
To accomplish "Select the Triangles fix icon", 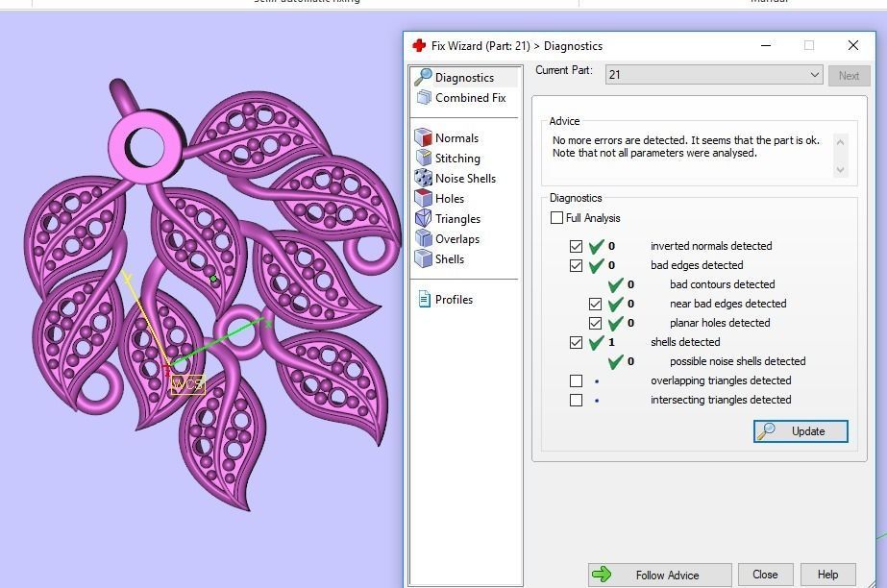I will pyautogui.click(x=423, y=218).
